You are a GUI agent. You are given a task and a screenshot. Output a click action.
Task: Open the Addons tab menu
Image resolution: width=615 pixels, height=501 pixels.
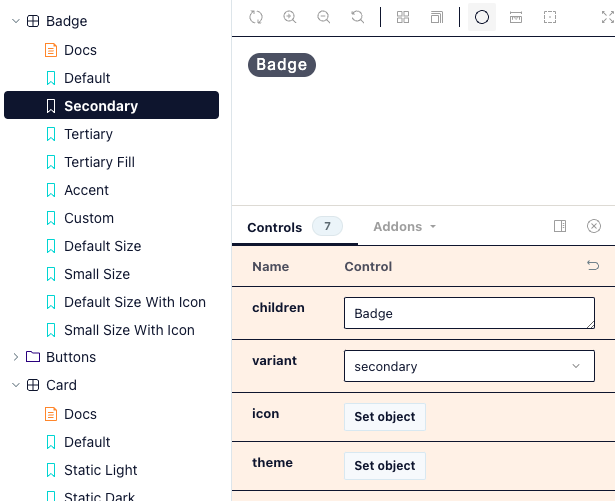[x=404, y=227]
